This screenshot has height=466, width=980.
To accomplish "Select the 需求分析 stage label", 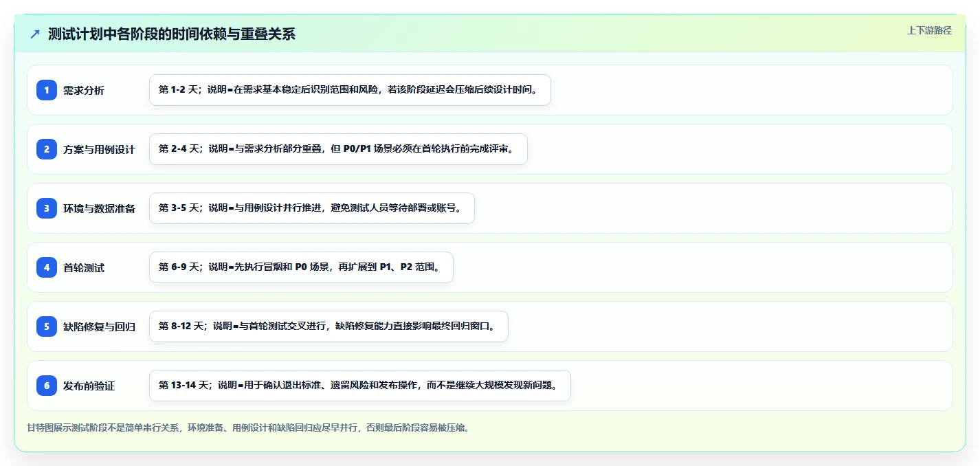I will 84,90.
